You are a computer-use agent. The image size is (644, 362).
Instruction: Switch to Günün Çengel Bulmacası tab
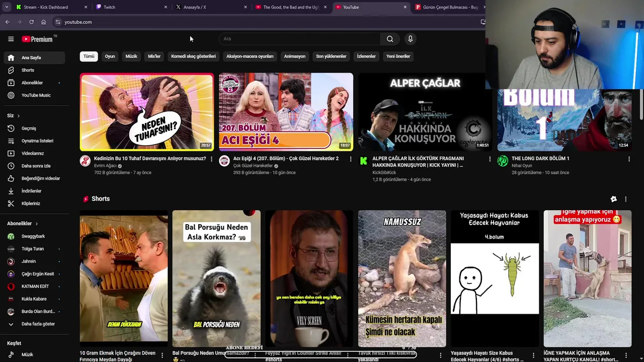449,7
